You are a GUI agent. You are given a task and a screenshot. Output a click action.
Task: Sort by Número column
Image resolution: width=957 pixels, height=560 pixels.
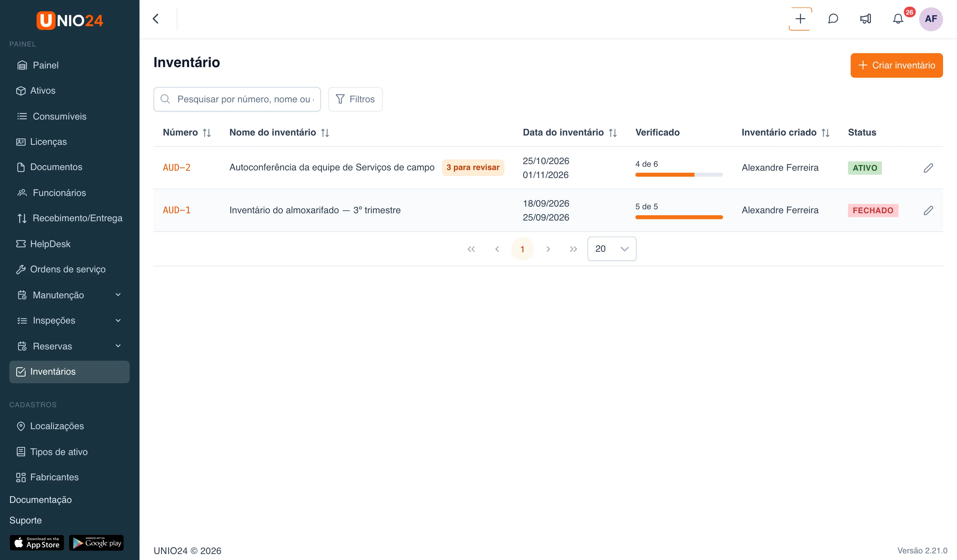[207, 133]
